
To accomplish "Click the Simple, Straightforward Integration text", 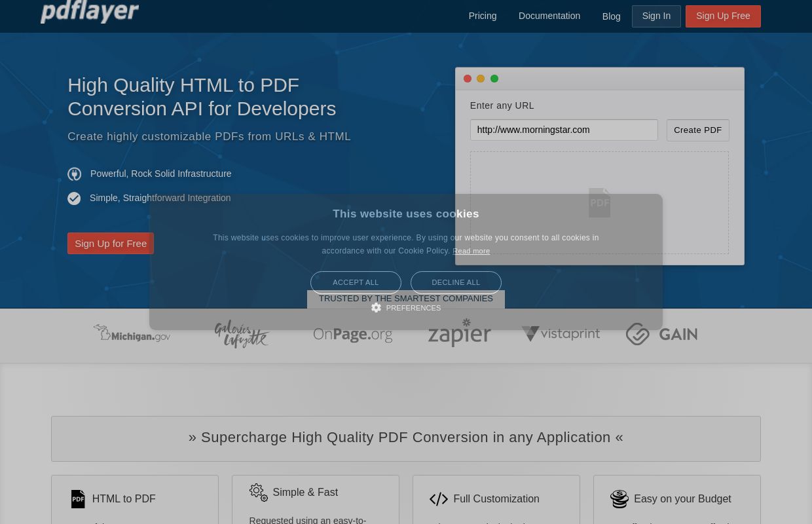I will point(160,198).
